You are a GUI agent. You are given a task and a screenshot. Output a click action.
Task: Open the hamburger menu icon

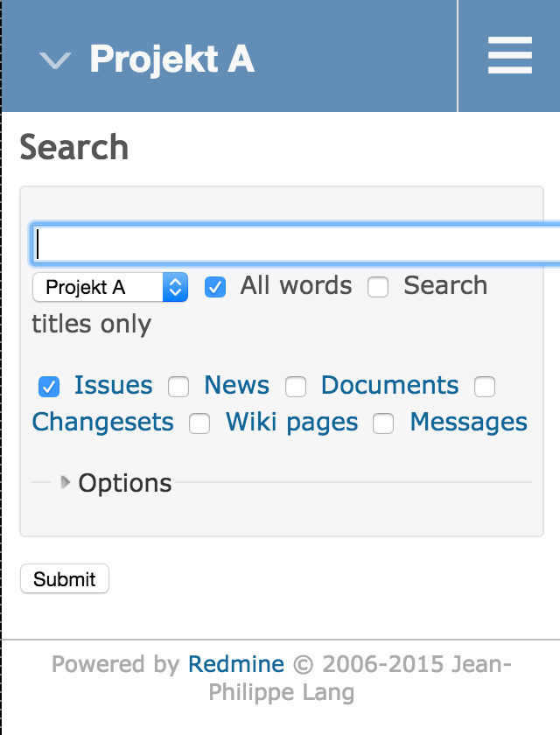[510, 55]
